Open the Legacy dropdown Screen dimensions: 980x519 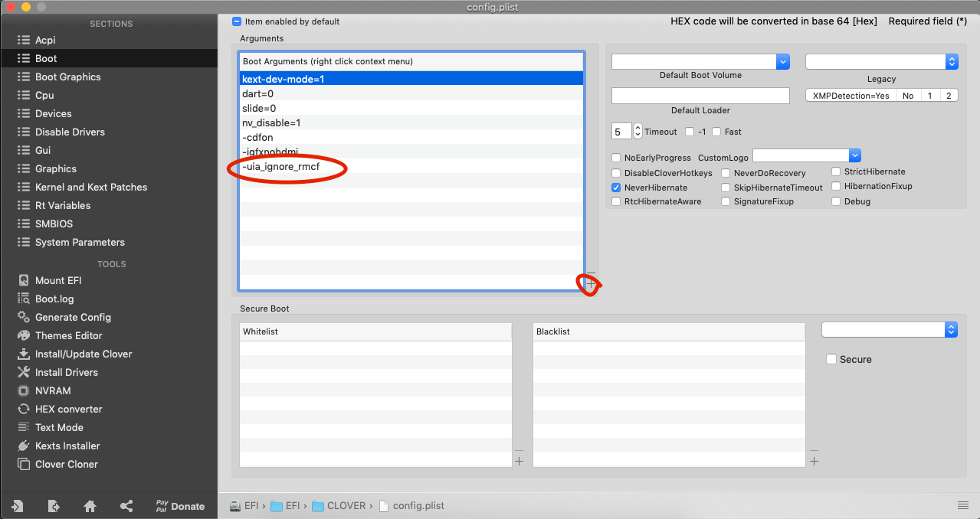tap(882, 62)
